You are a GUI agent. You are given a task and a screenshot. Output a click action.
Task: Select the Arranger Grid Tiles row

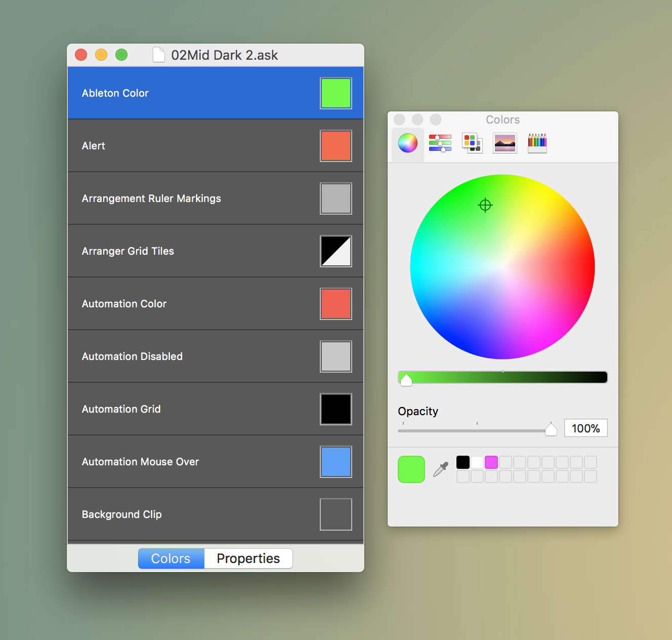coord(216,251)
